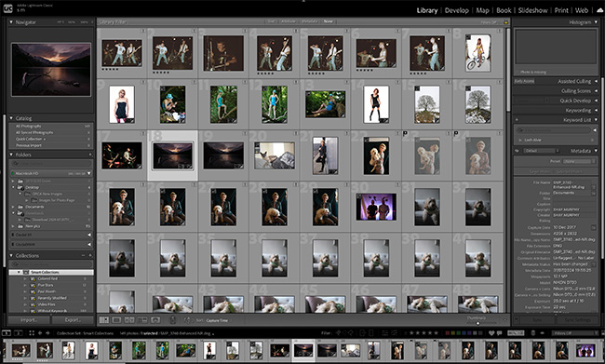Show the second window display button
The width and height of the screenshot is (605, 364).
coord(18,332)
